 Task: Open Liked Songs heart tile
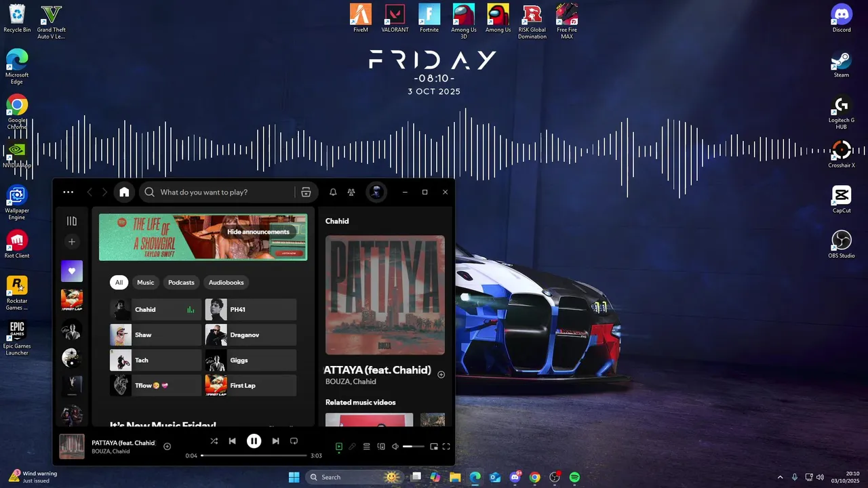tap(72, 271)
